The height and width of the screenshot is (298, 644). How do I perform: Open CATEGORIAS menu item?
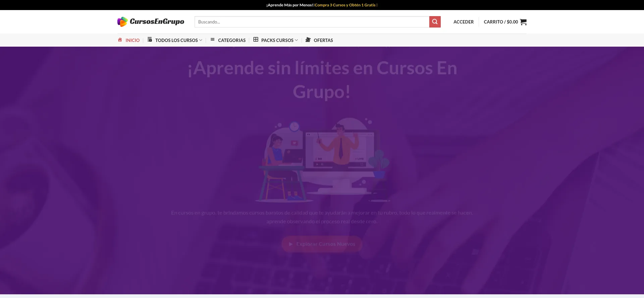tap(232, 40)
